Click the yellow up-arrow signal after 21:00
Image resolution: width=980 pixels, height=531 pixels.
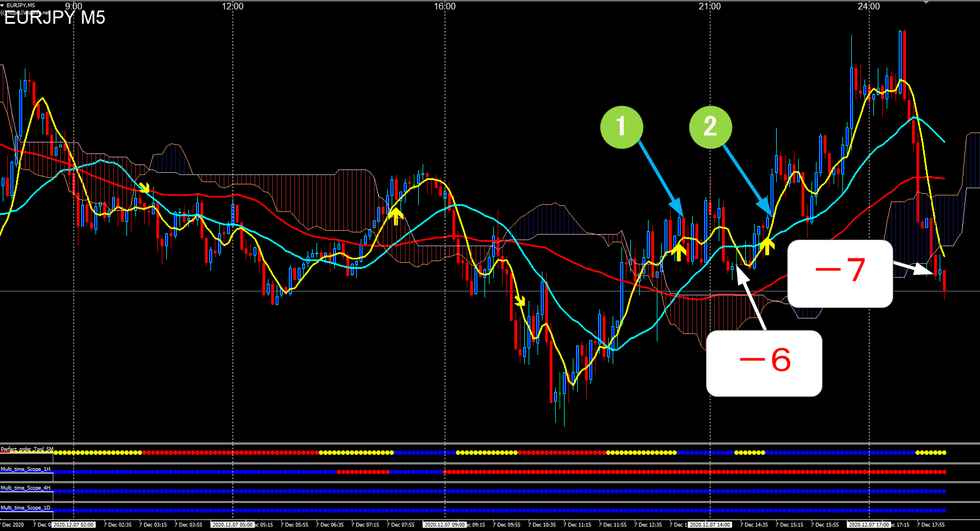(x=767, y=246)
